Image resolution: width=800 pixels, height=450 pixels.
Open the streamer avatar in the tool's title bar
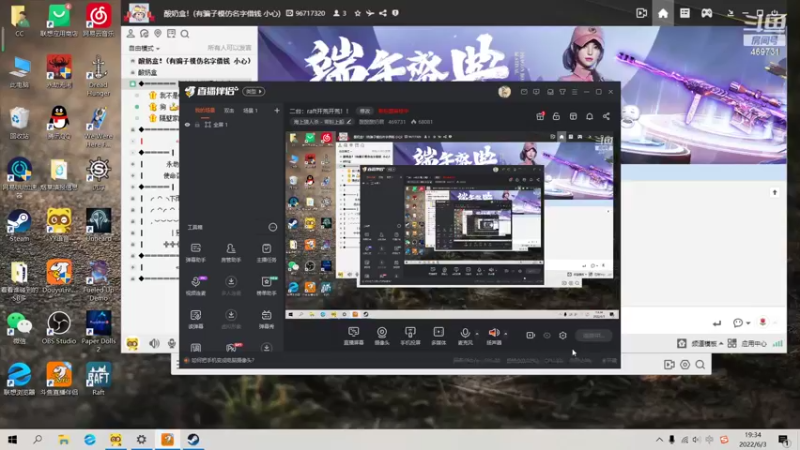tap(504, 92)
